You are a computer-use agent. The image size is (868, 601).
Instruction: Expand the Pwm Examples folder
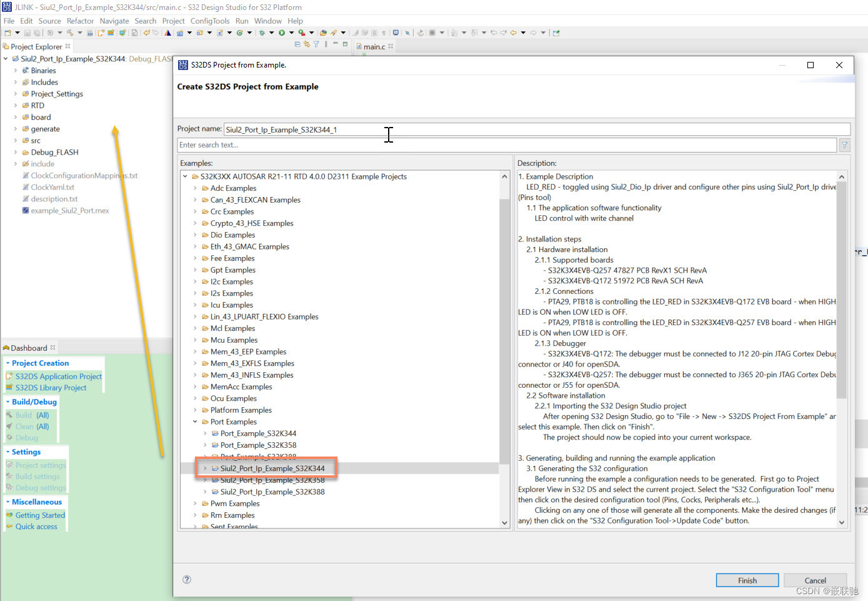[x=196, y=504]
